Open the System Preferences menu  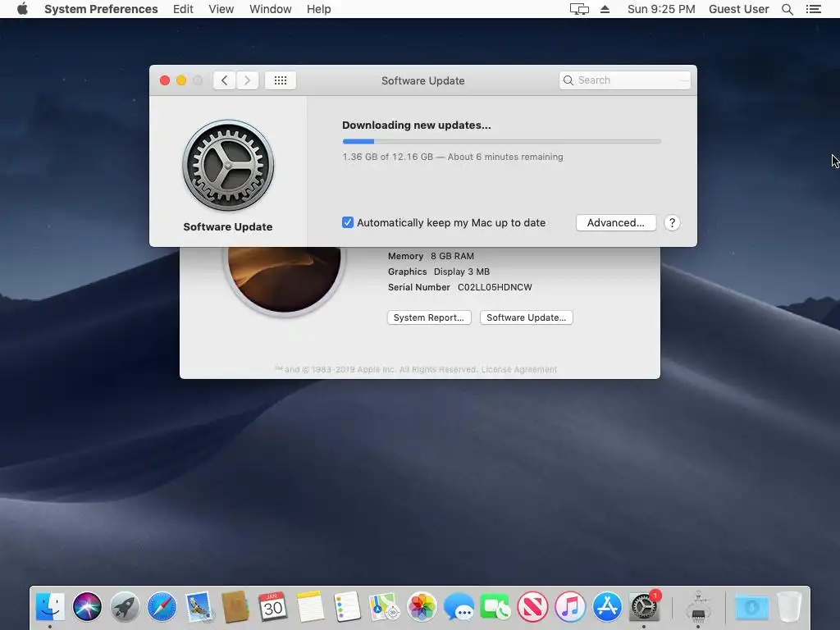pyautogui.click(x=101, y=9)
